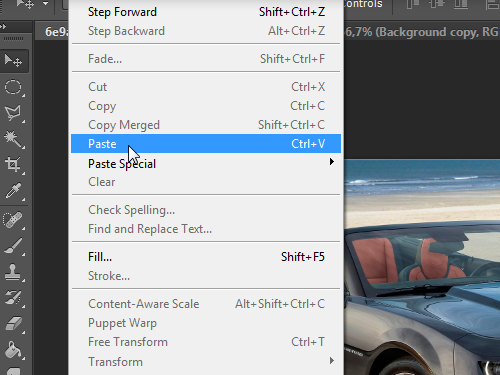Select the Elliptical Marquee tool
Screen dimensions: 500x375
[x=13, y=87]
